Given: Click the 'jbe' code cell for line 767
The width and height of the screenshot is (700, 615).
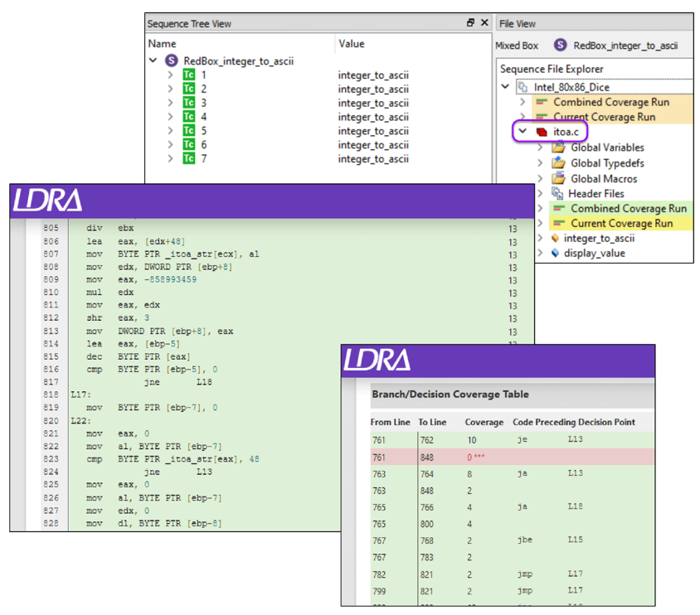Looking at the screenshot, I should coord(524,540).
